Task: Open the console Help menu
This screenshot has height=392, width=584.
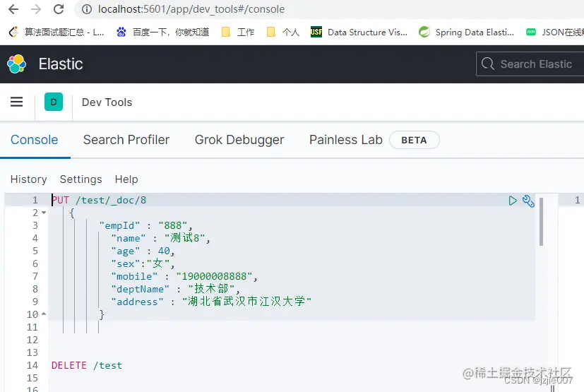Action: 126,179
